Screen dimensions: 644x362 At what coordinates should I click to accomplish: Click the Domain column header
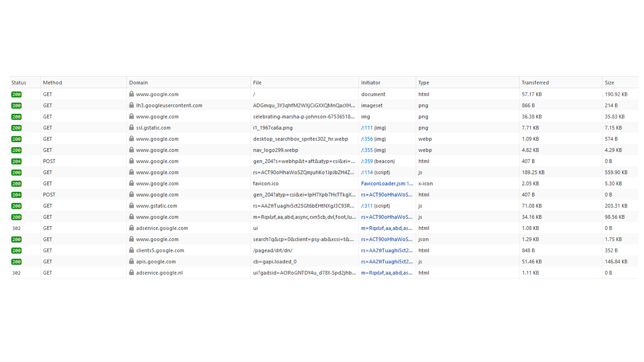(138, 82)
